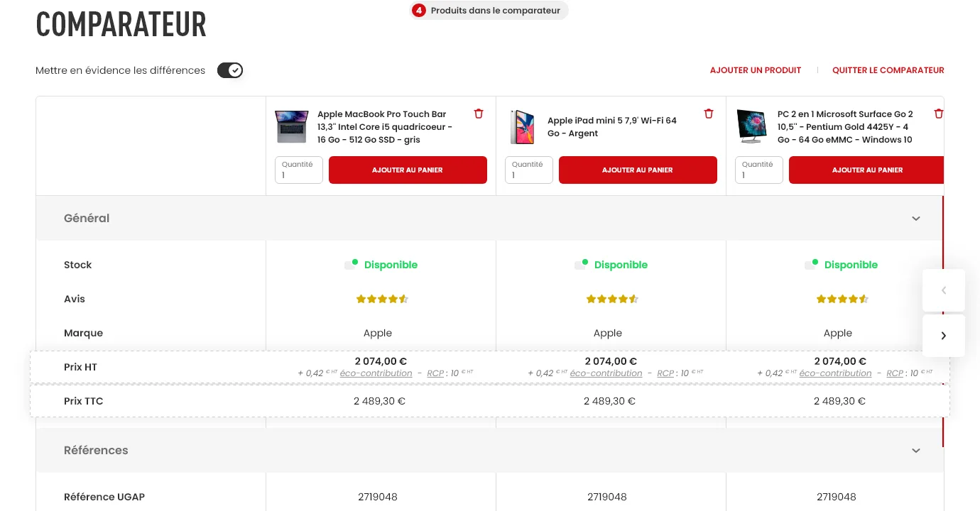980x511 pixels.
Task: Select the Référence UGAP row label
Action: [x=104, y=497]
